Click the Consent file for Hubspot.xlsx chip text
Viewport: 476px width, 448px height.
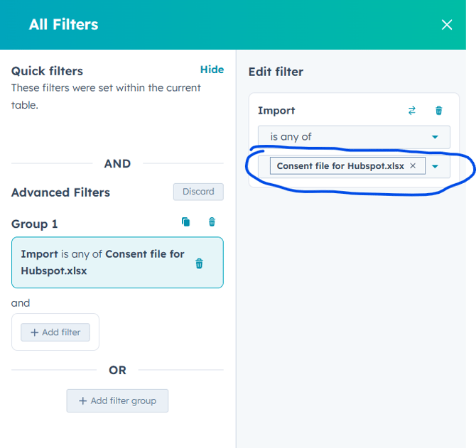(x=340, y=166)
